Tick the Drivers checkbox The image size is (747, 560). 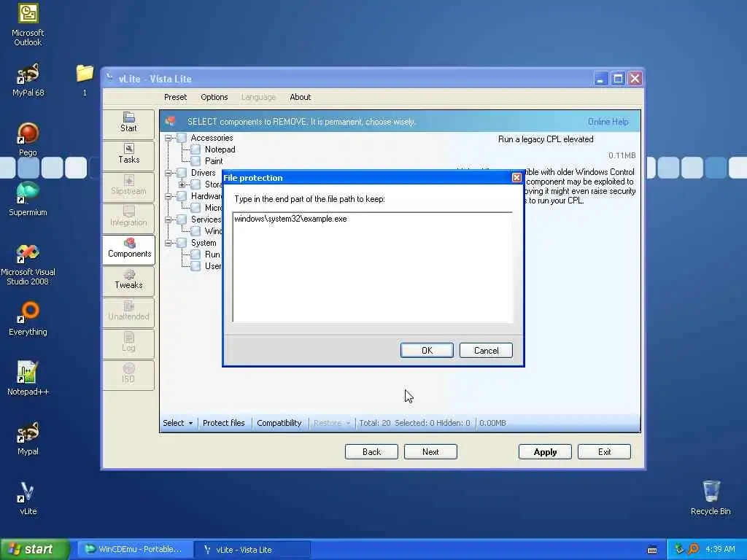tap(182, 173)
